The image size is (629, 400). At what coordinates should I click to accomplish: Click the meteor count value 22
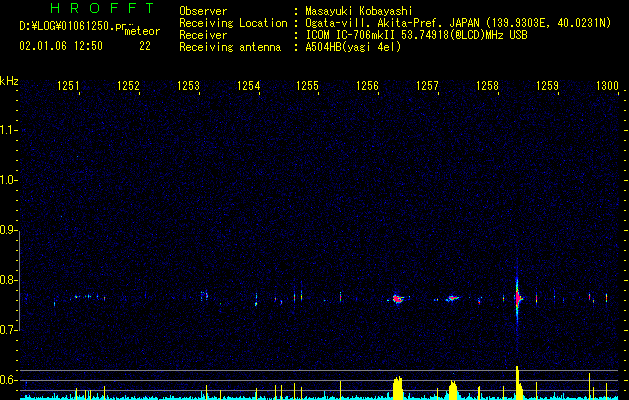tap(145, 46)
